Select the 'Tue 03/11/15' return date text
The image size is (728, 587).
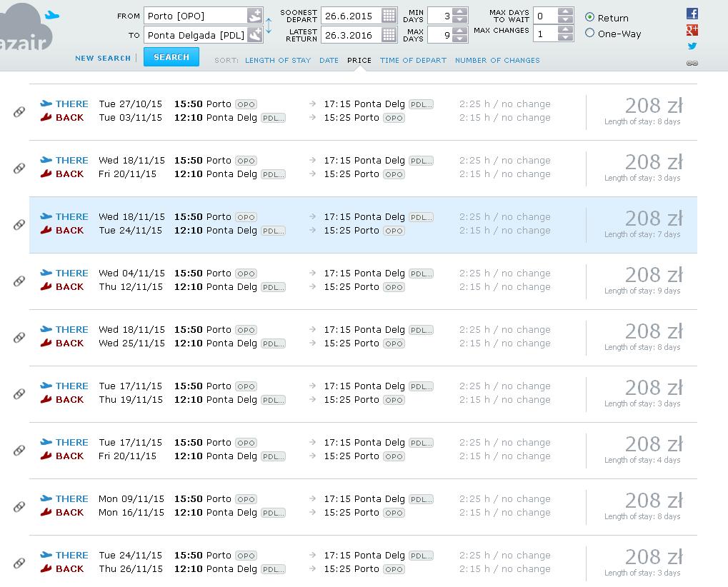pos(131,117)
